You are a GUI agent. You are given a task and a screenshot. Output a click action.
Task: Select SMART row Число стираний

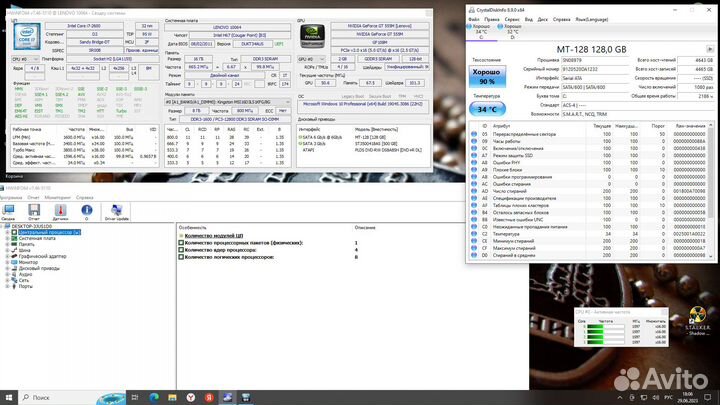point(589,191)
